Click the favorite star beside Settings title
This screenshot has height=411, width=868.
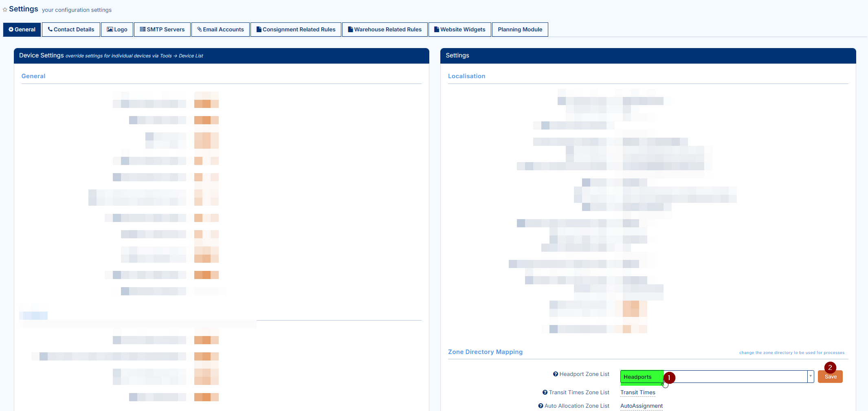pos(5,9)
